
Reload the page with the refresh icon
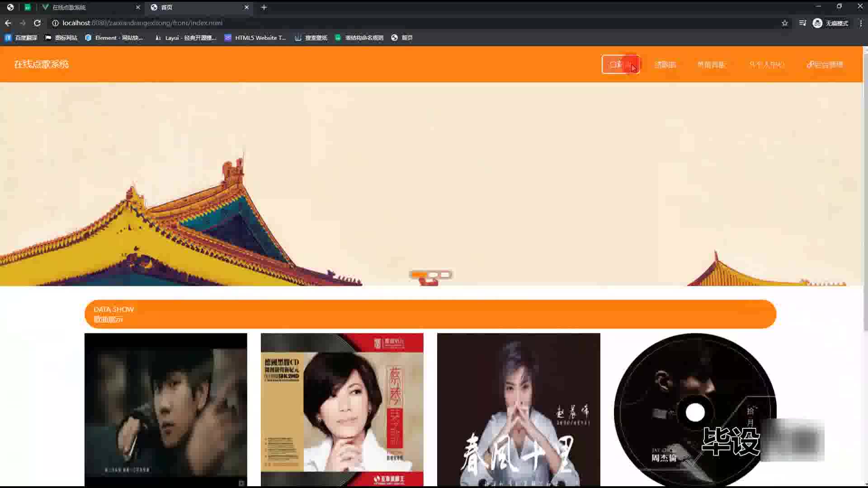coord(38,23)
